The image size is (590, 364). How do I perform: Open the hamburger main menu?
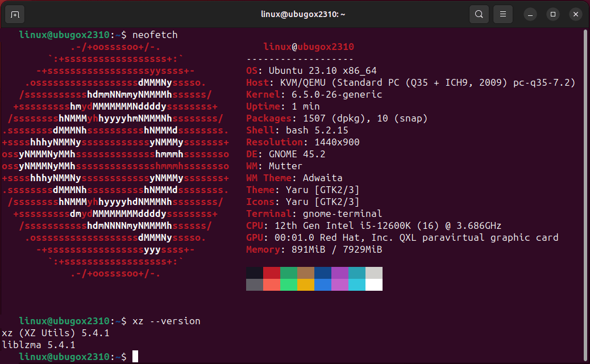pos(502,14)
